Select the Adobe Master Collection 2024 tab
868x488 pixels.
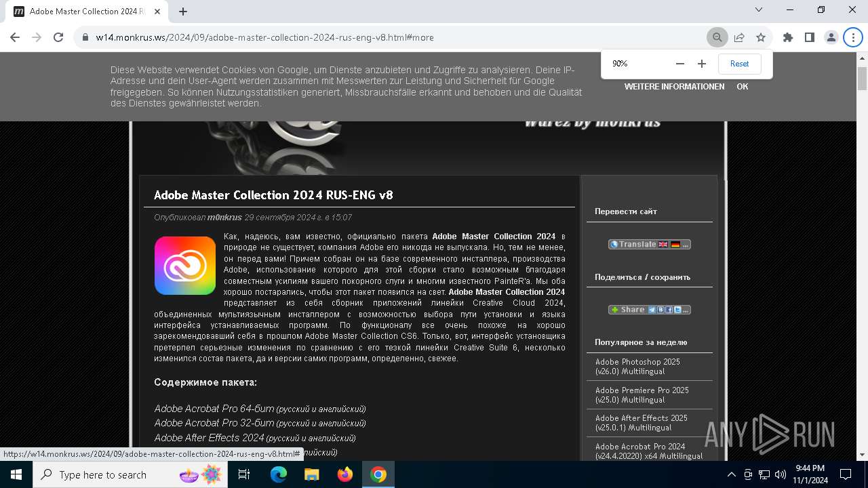[x=87, y=12]
